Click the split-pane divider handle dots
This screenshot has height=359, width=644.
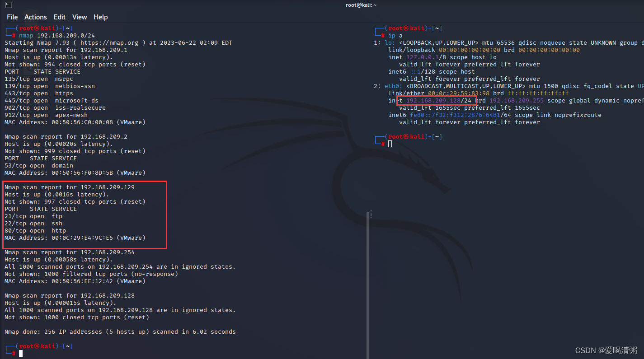371,214
